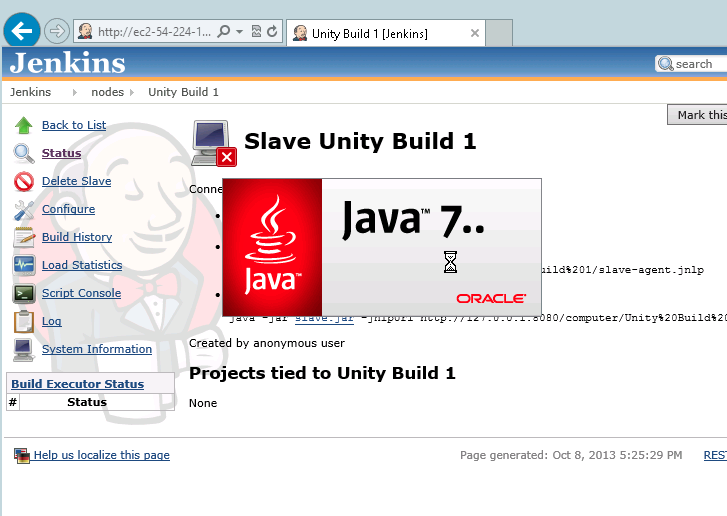Open the Configure link

[68, 209]
